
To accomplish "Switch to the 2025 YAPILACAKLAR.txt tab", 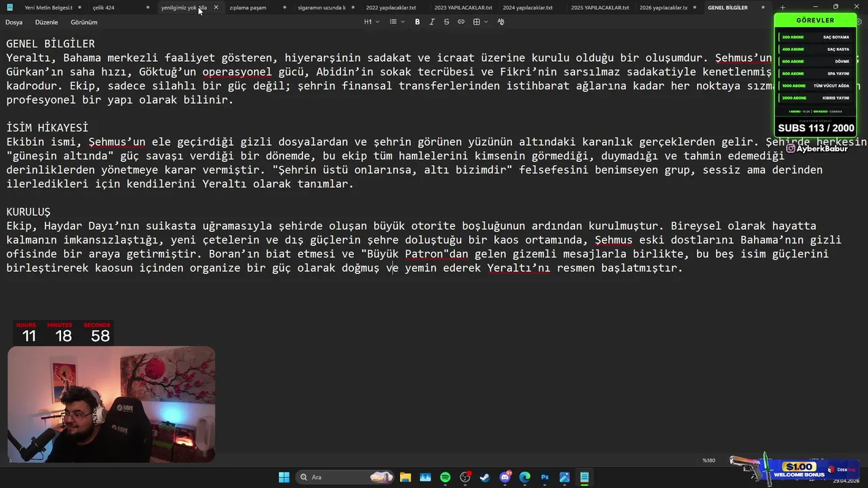I will 600,7.
